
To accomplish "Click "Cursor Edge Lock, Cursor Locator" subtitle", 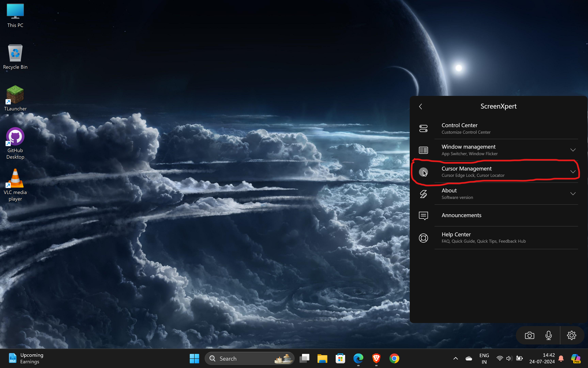I will 473,175.
